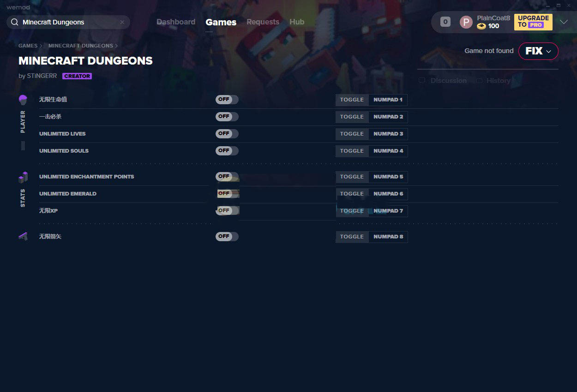Change the NUMPAD 2 hotkey binding

(x=388, y=117)
